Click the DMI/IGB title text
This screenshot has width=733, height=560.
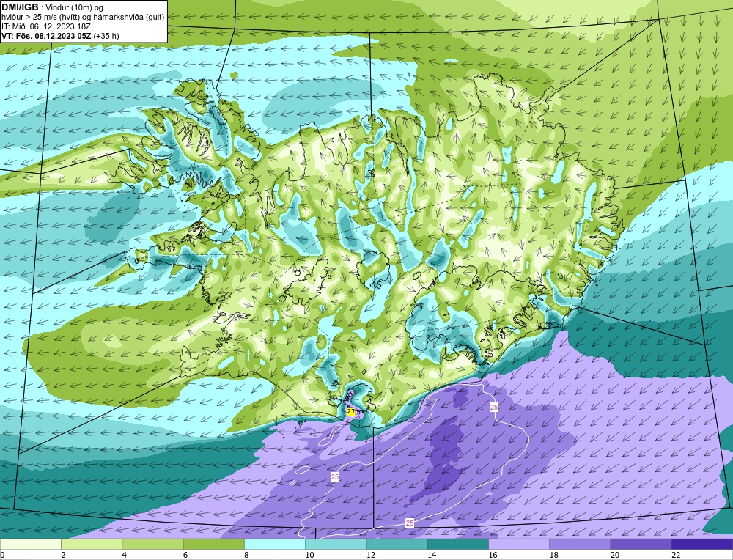pos(20,7)
